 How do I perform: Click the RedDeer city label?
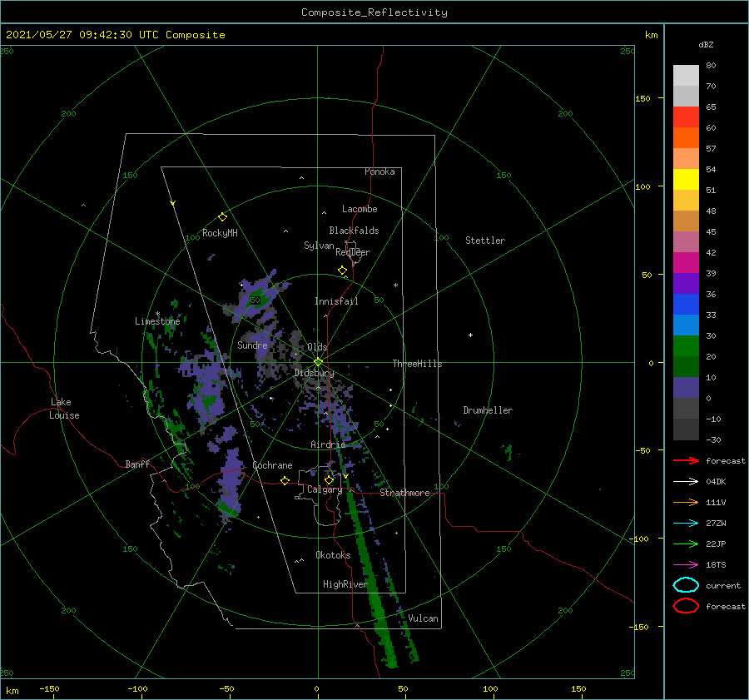(x=353, y=252)
